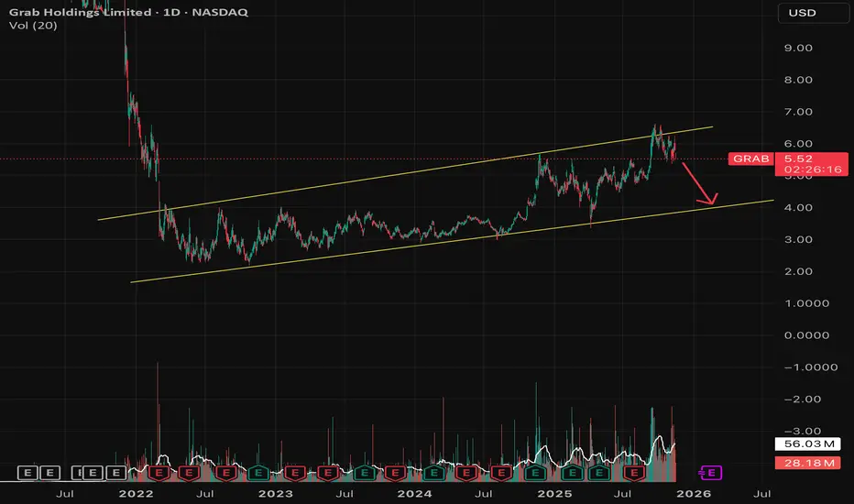Select the leftmost gray earnings marker
The width and height of the screenshot is (854, 504).
[x=27, y=473]
